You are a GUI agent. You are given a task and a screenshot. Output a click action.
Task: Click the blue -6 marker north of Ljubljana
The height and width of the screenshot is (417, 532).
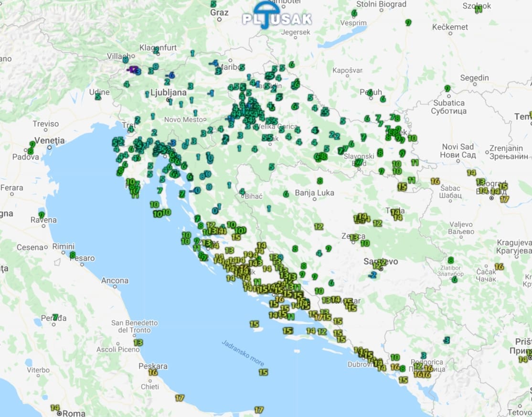170,75
